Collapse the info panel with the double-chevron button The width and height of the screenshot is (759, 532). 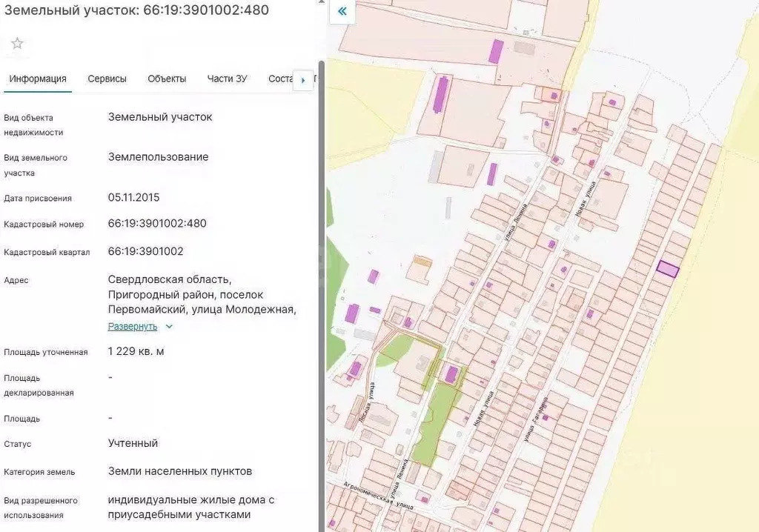[x=342, y=11]
